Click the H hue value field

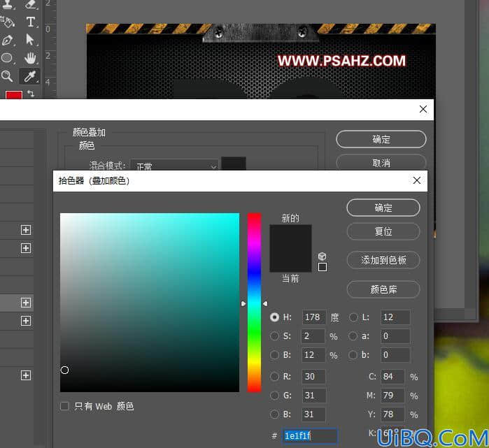point(314,317)
